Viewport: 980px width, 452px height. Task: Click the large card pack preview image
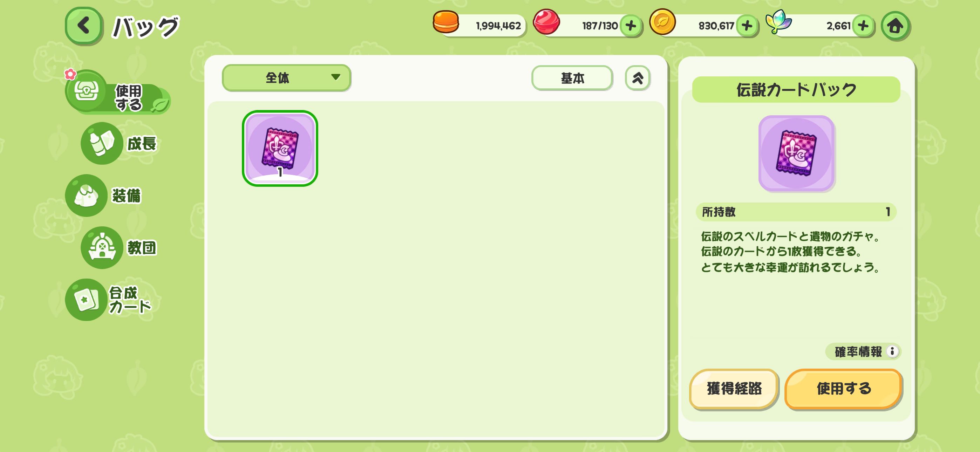[x=796, y=153]
